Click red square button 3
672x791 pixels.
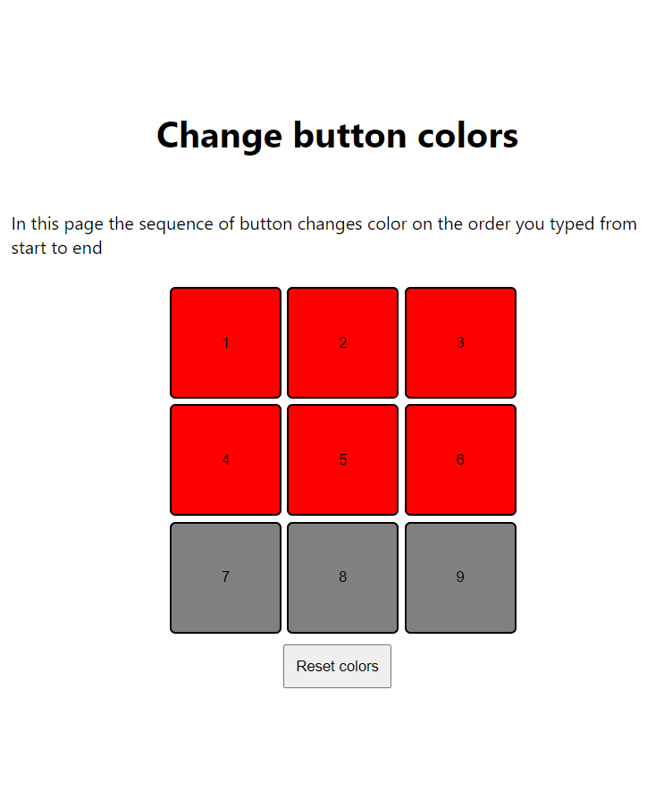point(460,342)
